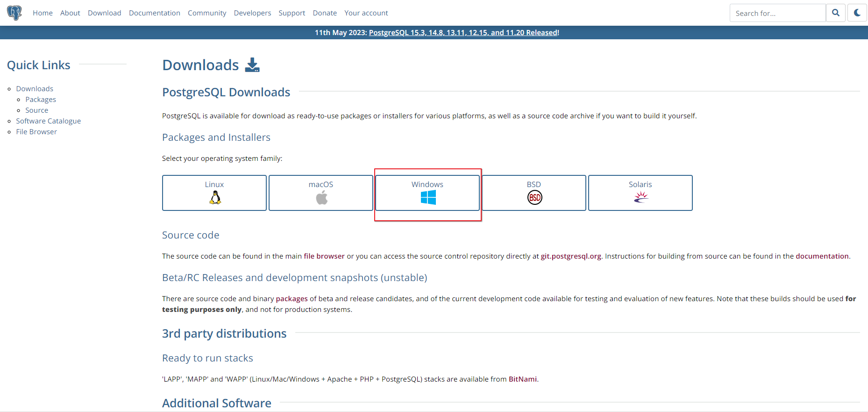
Task: Click the Linux penguin icon
Action: (215, 198)
